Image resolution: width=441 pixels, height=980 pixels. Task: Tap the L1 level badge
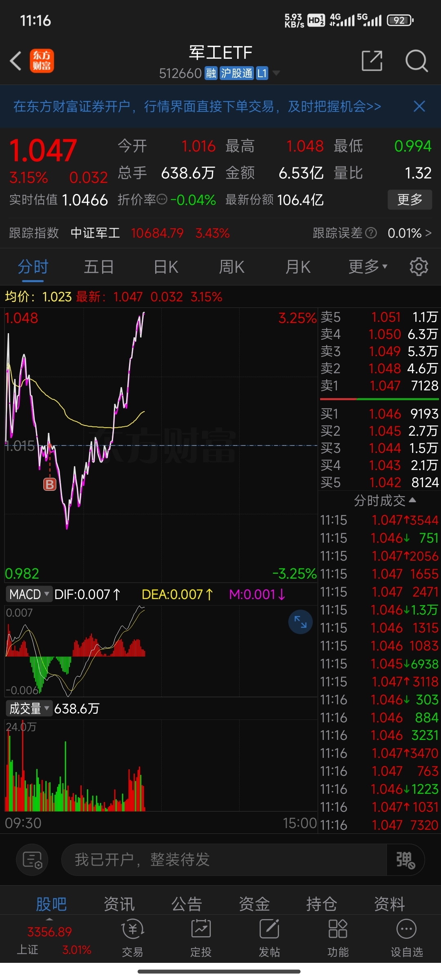(262, 73)
